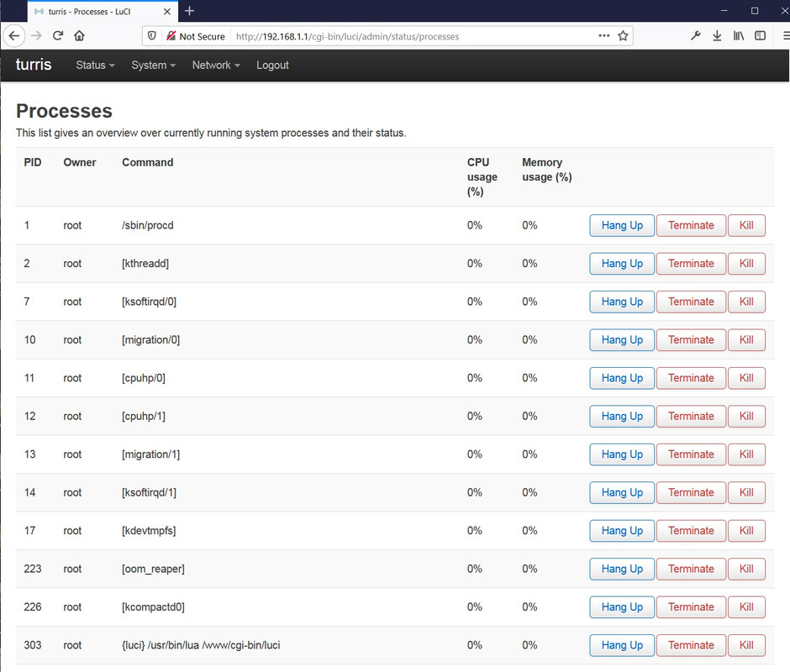This screenshot has height=672, width=790.
Task: Kill the [migration/0] process
Action: pyautogui.click(x=746, y=340)
